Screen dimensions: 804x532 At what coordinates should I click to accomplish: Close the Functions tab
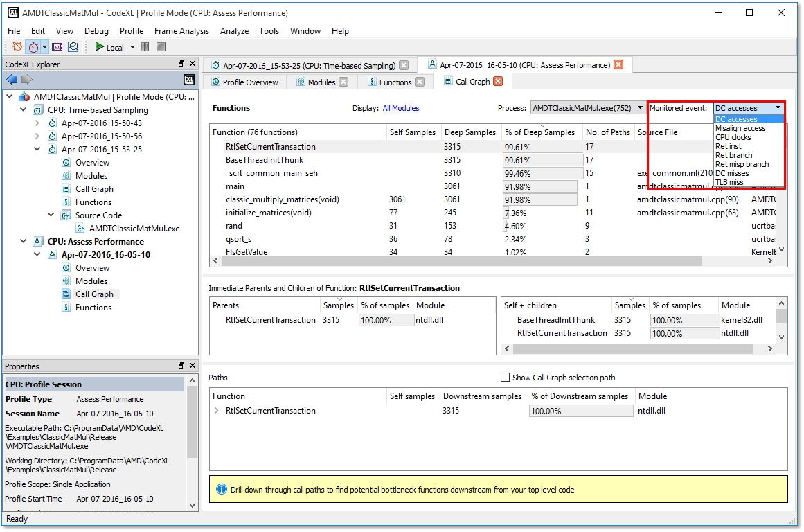point(420,82)
